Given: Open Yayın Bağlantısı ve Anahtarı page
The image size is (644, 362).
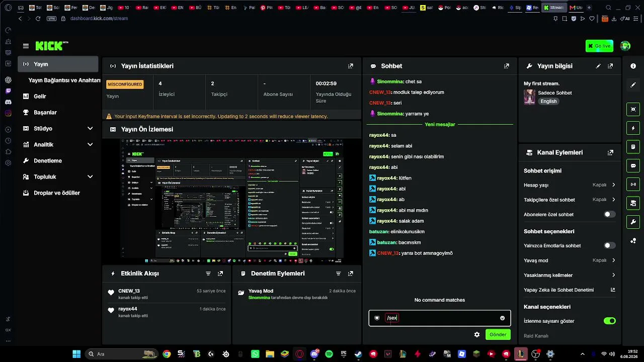Looking at the screenshot, I should pos(64,80).
